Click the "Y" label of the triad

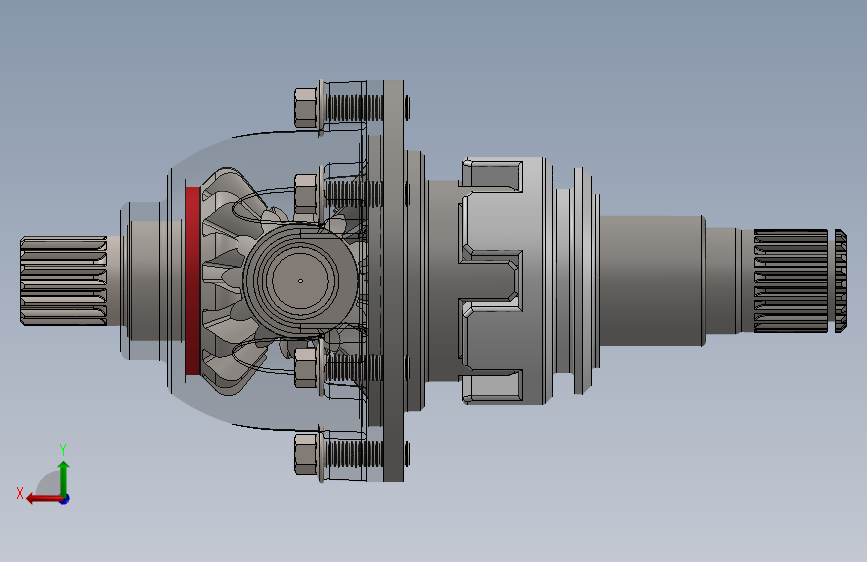tap(63, 450)
